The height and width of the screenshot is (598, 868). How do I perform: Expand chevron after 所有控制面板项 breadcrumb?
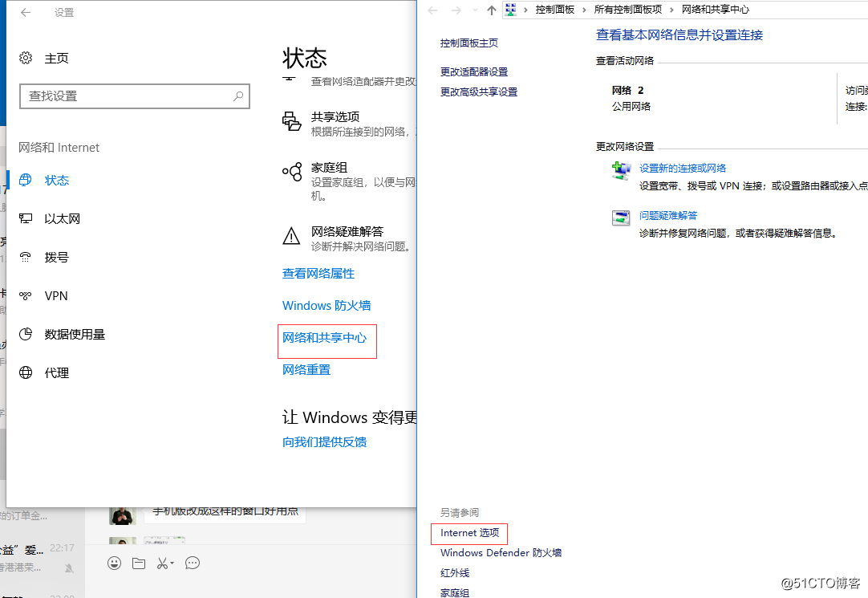point(671,10)
